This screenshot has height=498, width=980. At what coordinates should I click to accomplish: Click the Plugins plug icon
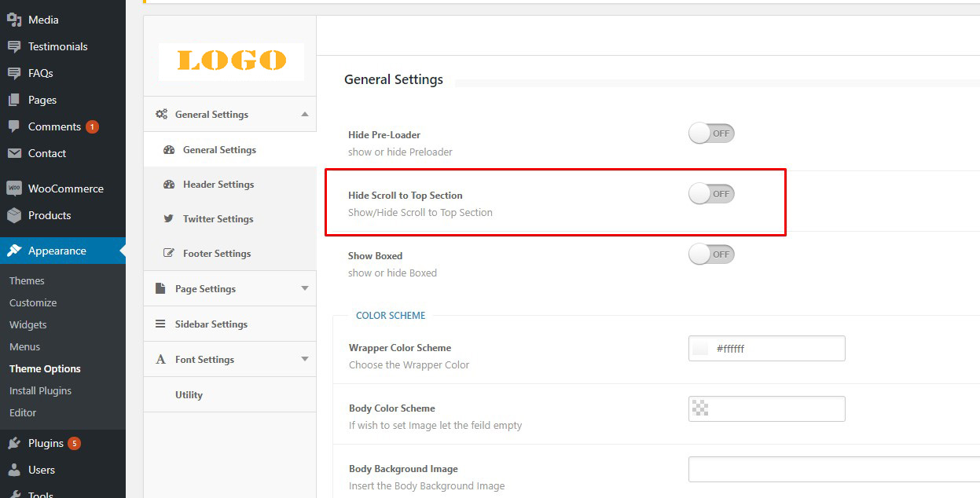point(14,443)
